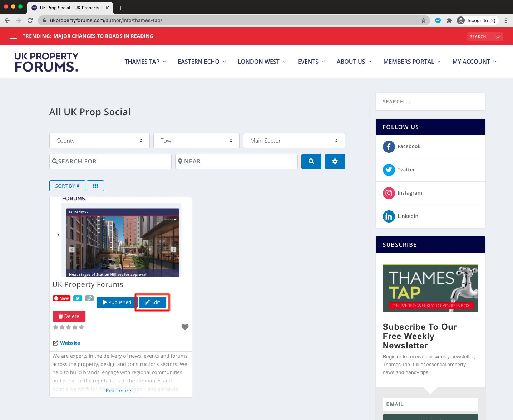The width and height of the screenshot is (513, 420).
Task: Bookmark this page with star icon
Action: 423,20
